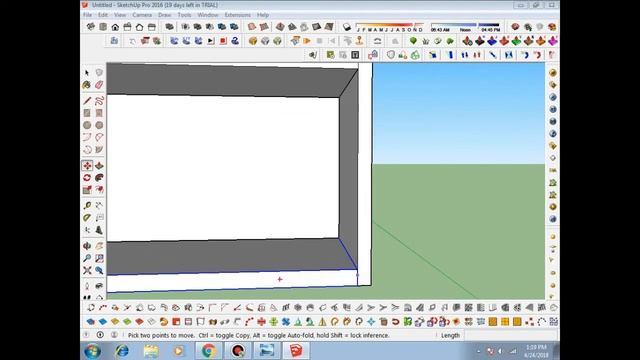Click the SketchUp taskbar button
Screen dimensions: 640x360
click(296, 351)
